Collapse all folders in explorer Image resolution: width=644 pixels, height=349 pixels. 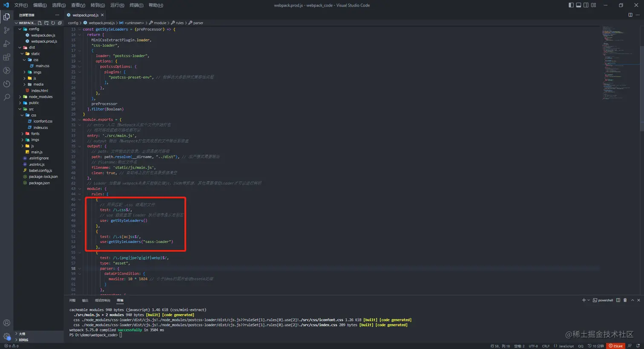tap(60, 23)
